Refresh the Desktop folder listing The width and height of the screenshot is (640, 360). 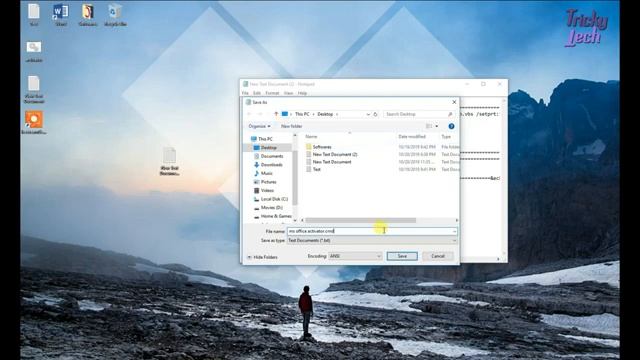[x=376, y=114]
